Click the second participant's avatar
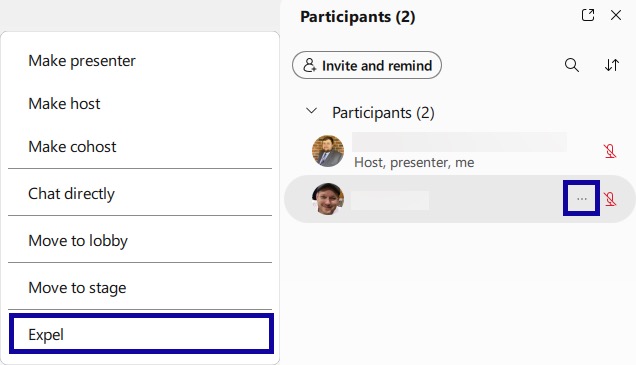The image size is (636, 365). click(328, 199)
